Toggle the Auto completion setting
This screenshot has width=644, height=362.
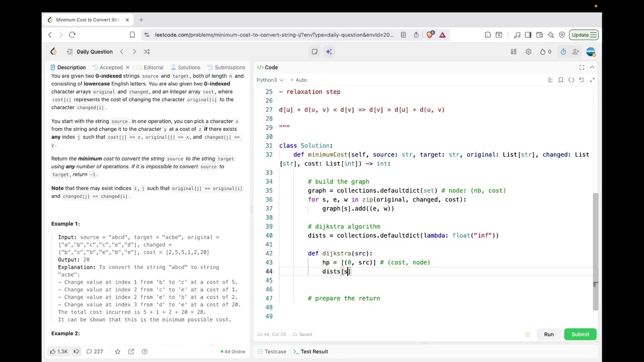(298, 80)
